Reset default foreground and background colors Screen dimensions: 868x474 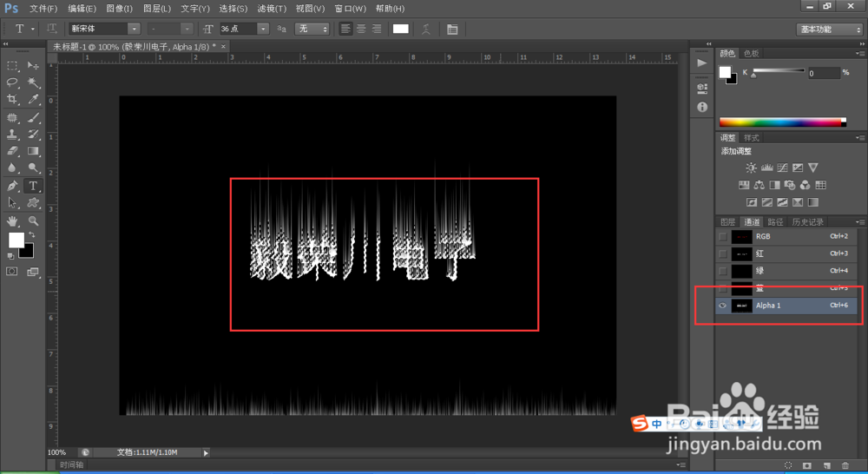pyautogui.click(x=10, y=256)
